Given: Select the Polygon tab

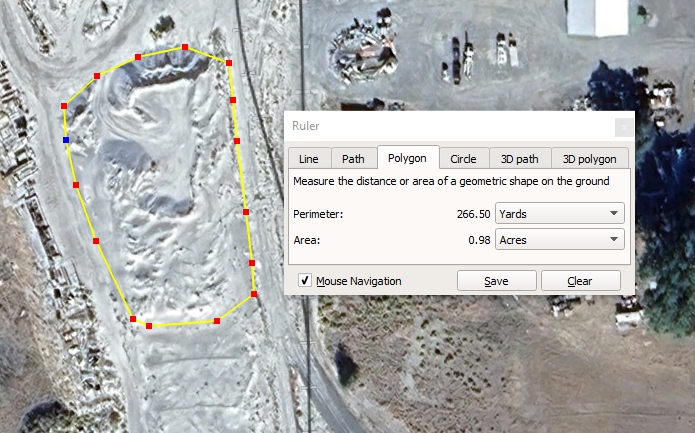Looking at the screenshot, I should (408, 158).
